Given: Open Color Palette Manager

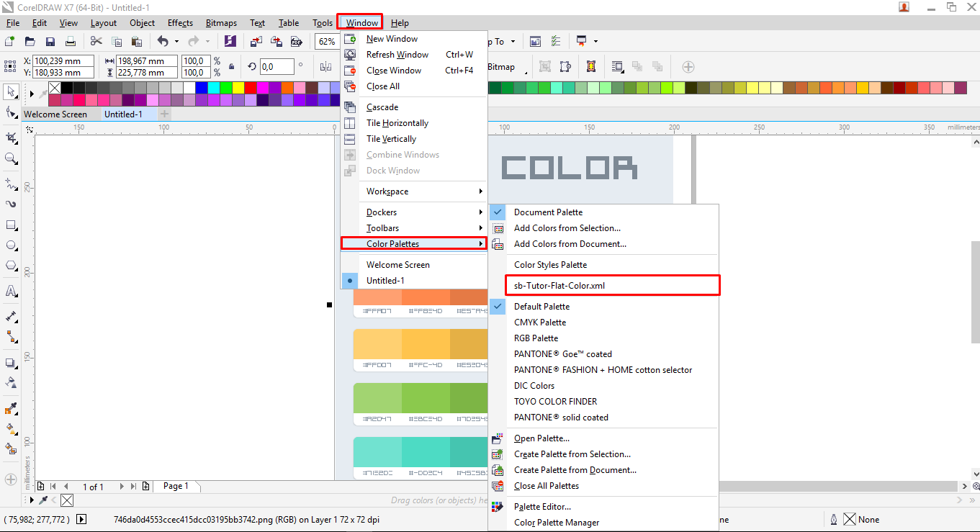Looking at the screenshot, I should tap(557, 523).
